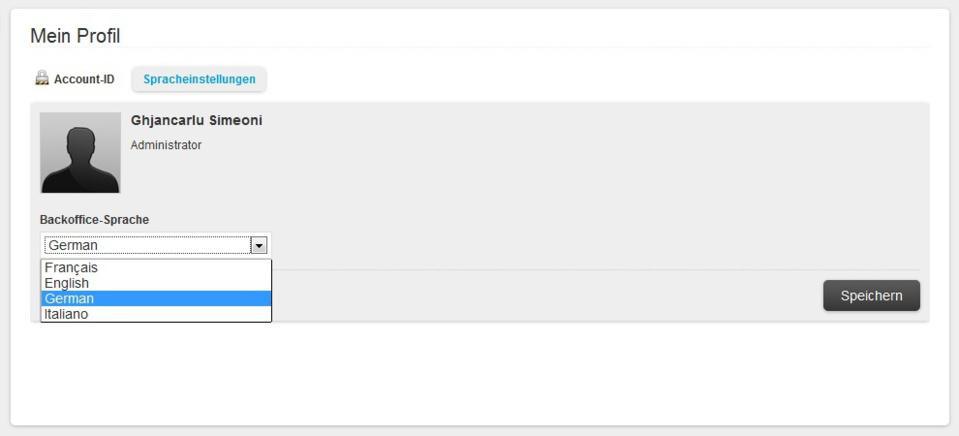Image resolution: width=959 pixels, height=436 pixels.
Task: Click the Administrator role text
Action: 166,145
